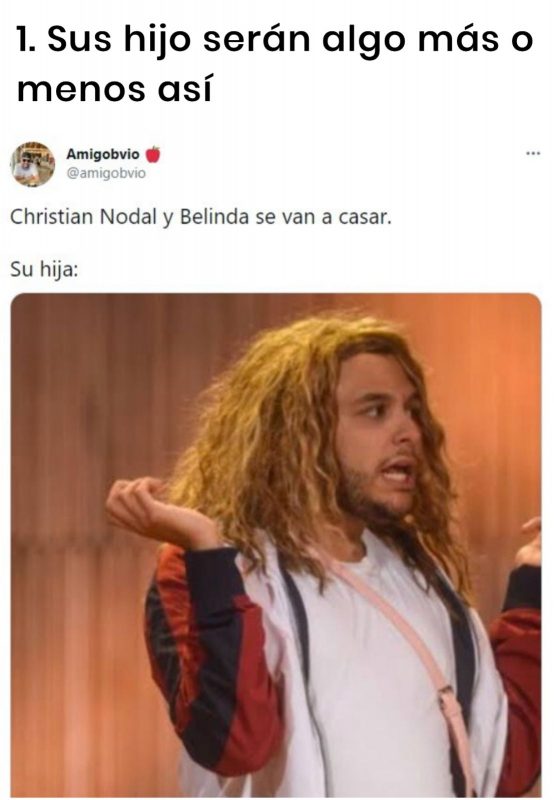The height and width of the screenshot is (800, 554).
Task: Click the 'menos así' heading line
Action: [x=114, y=89]
